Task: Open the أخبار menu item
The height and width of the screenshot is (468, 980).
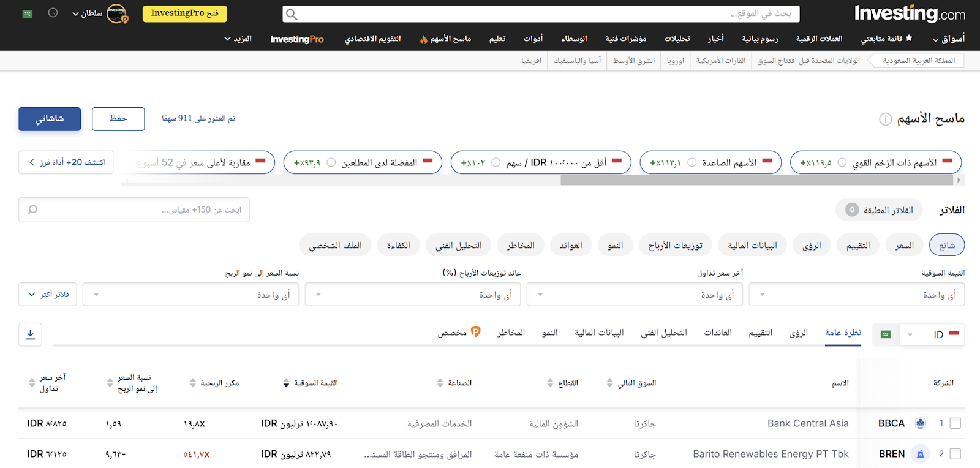Action: 716,39
